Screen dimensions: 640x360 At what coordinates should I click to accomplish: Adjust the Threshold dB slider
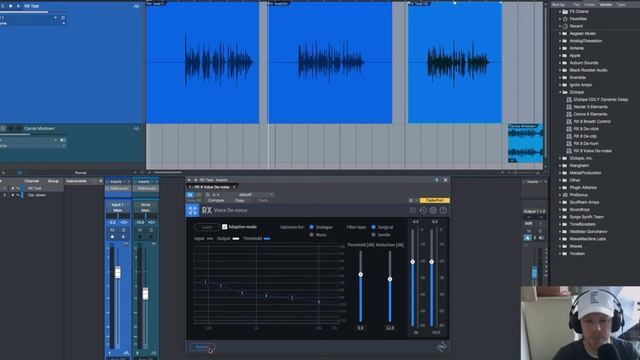pyautogui.click(x=360, y=275)
